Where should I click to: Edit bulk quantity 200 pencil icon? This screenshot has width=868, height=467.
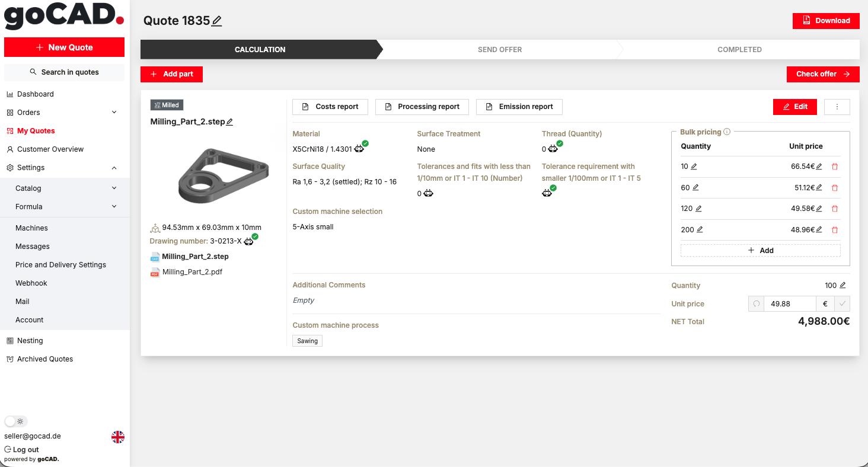click(x=700, y=229)
